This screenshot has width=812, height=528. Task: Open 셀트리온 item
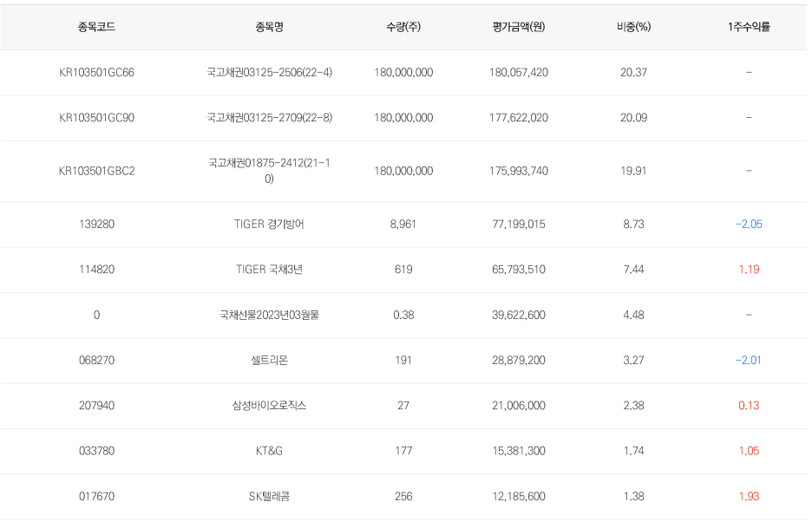point(269,361)
